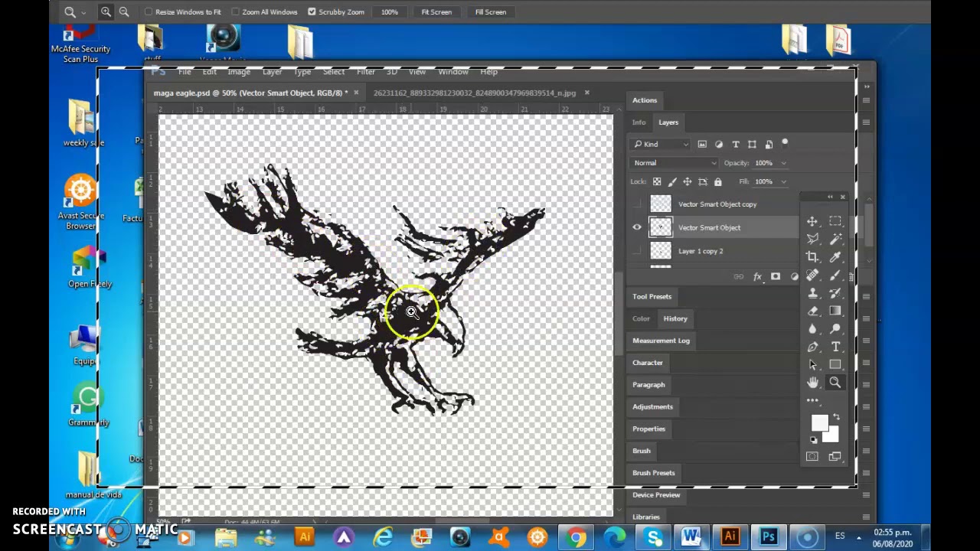
Task: Swap foreground and background colors
Action: pos(836,417)
